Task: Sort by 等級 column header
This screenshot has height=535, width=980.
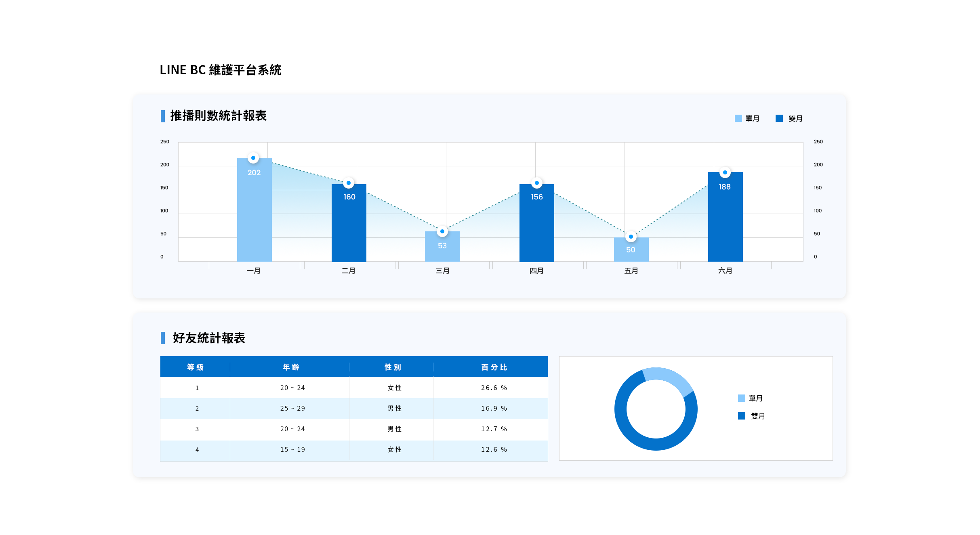Action: [195, 367]
